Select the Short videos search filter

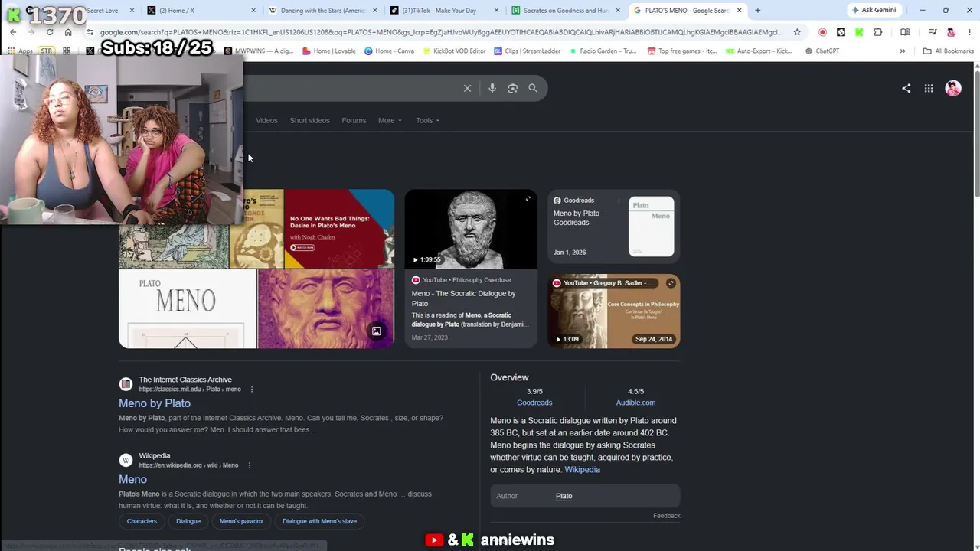[x=309, y=120]
